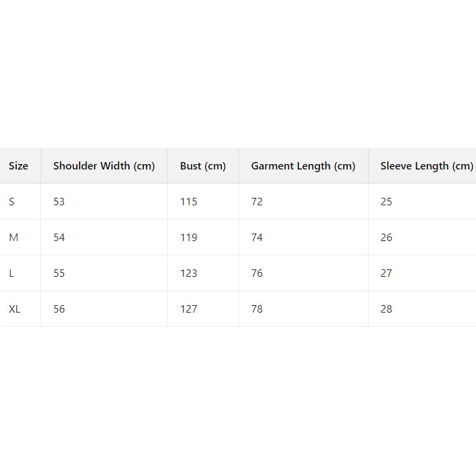Select the Shoulder Width (cm) header
476x476 pixels.
coord(104,166)
